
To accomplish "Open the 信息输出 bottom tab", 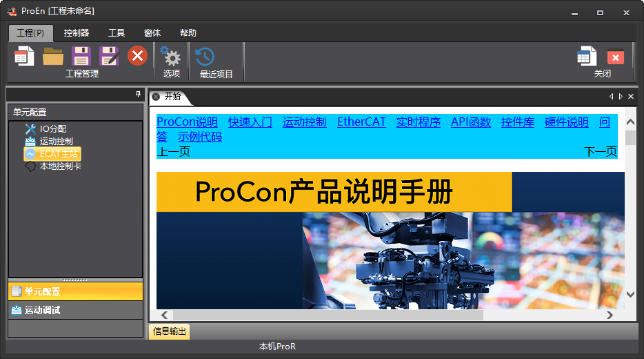I will [169, 331].
